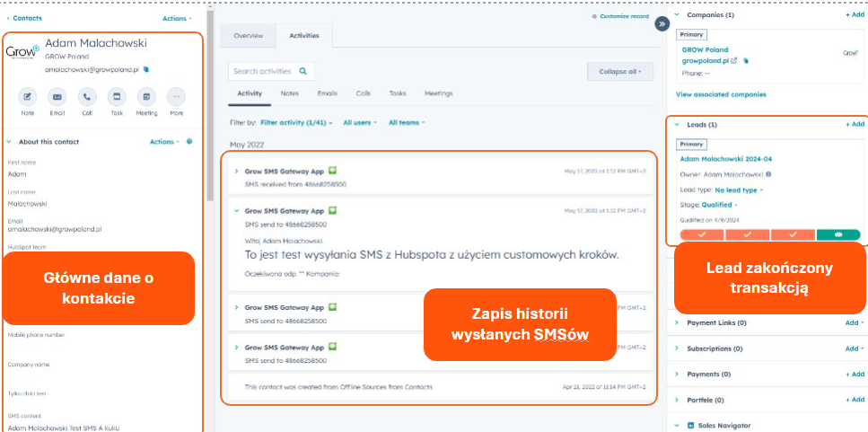Click the green stage icon in lead pipeline bar
868x432 pixels.
pyautogui.click(x=838, y=234)
